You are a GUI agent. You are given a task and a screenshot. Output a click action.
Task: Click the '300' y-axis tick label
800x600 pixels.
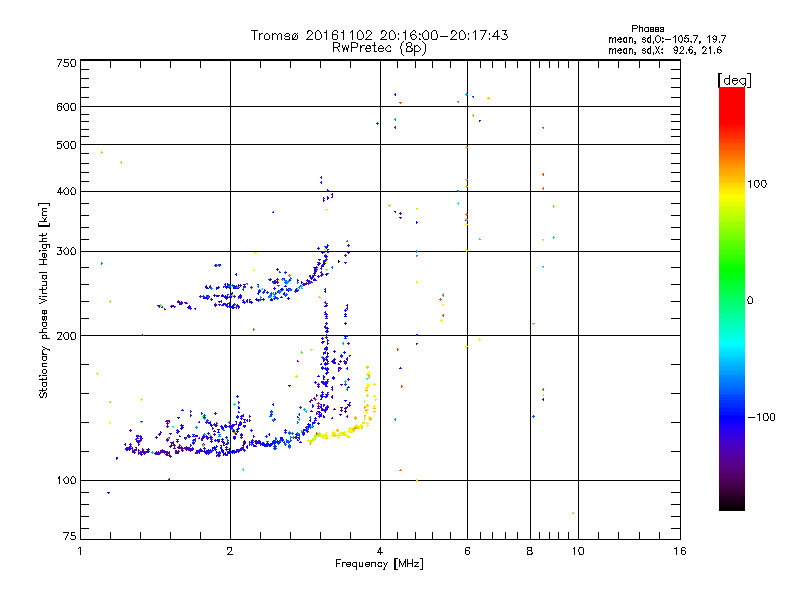(66, 251)
